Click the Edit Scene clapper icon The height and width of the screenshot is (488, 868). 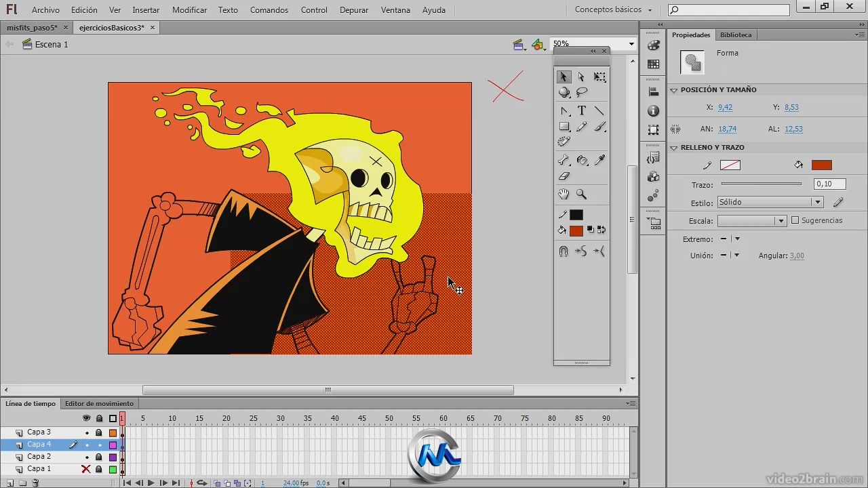click(519, 45)
